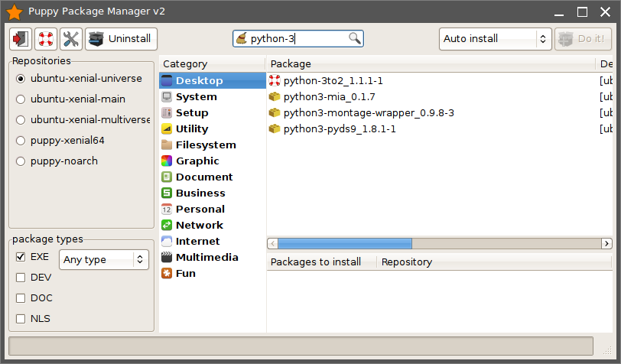Screen dimensions: 621x364
Task: Enable the DEV package type
Action: coord(21,278)
